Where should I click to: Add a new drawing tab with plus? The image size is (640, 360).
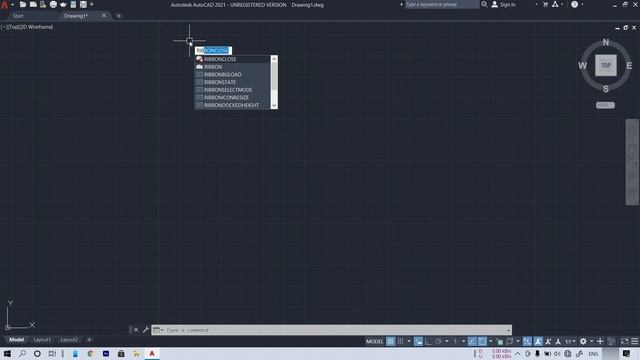pos(119,16)
